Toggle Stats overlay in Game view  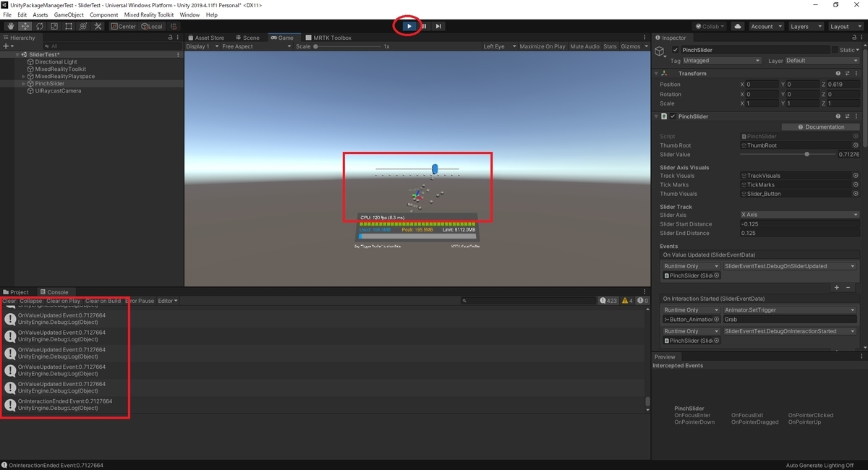point(610,46)
